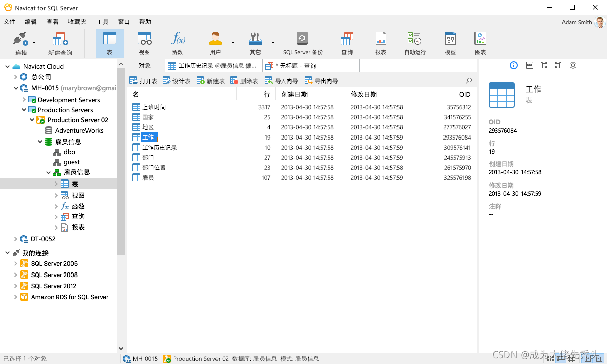
Task: Open the 其它 dropdown arrow
Action: [273, 43]
